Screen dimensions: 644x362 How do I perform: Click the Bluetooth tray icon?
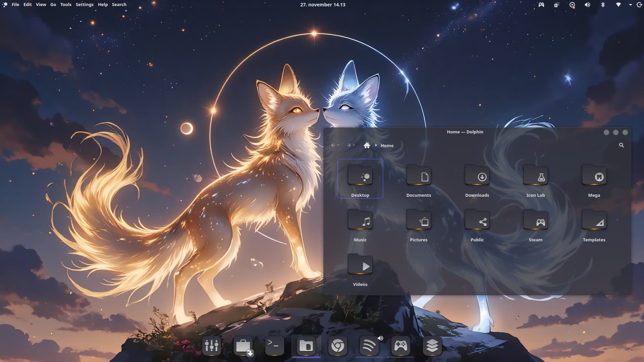coord(603,5)
